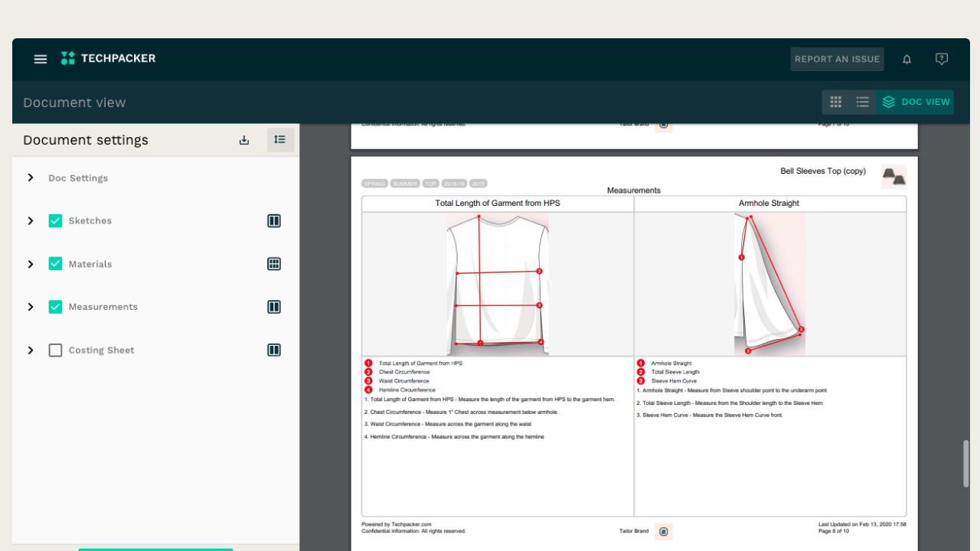Click the 2018-19 tag
The image size is (980, 551).
[x=454, y=184]
